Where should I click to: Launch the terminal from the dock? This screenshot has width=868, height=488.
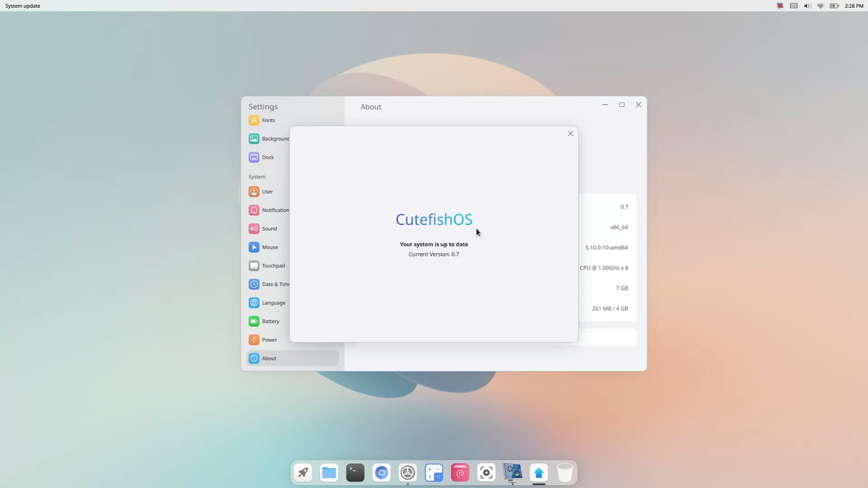[355, 473]
